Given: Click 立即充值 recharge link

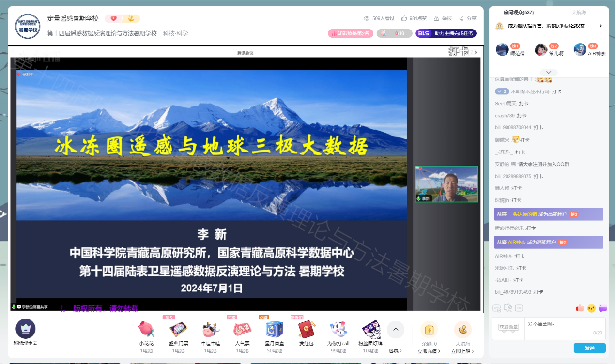Looking at the screenshot, I should (429, 351).
